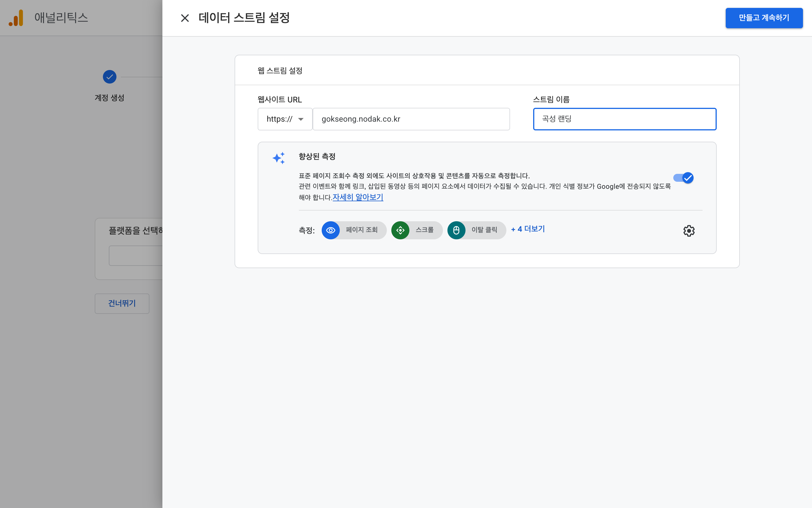The height and width of the screenshot is (508, 812).
Task: Click the 스트림 이름 input field
Action: (625, 119)
